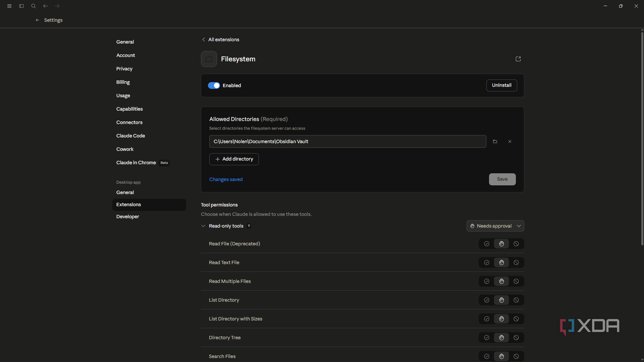Screen dimensions: 644x362
Task: Browse for folder using the directory folder icon
Action: tap(495, 142)
